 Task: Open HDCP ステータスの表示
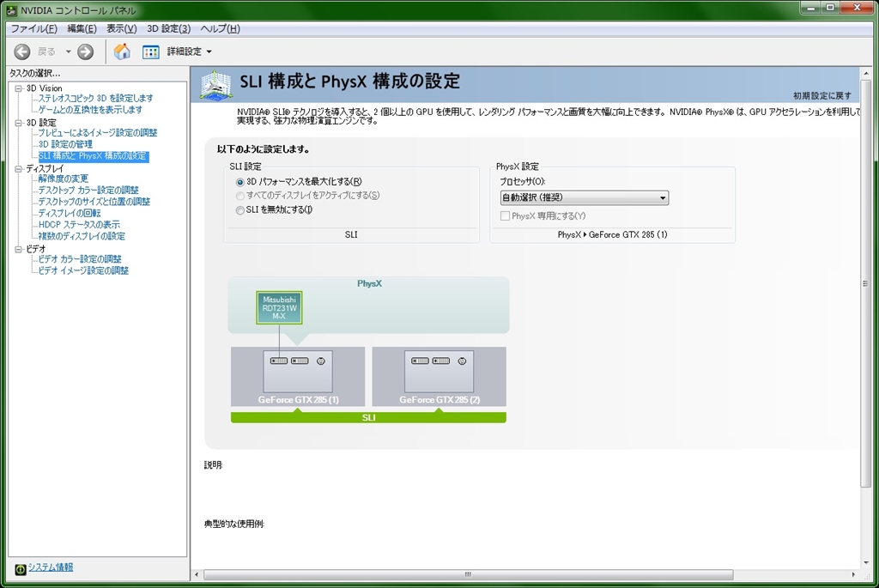tap(79, 224)
